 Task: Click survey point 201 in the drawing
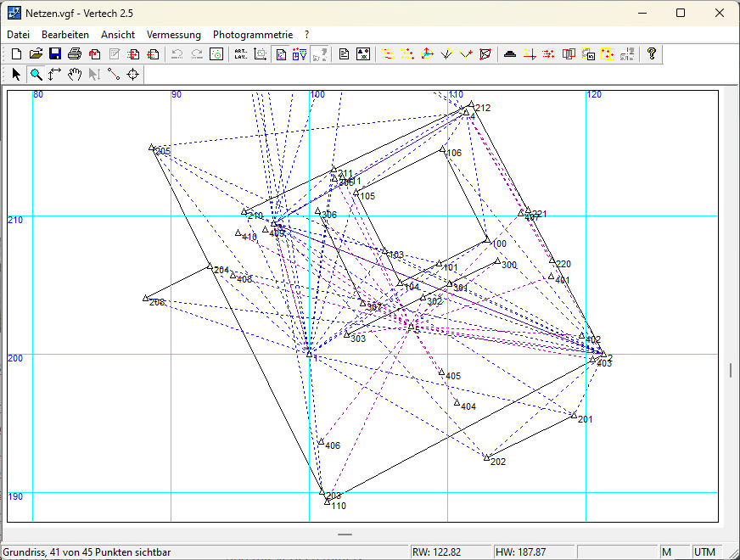coord(574,415)
